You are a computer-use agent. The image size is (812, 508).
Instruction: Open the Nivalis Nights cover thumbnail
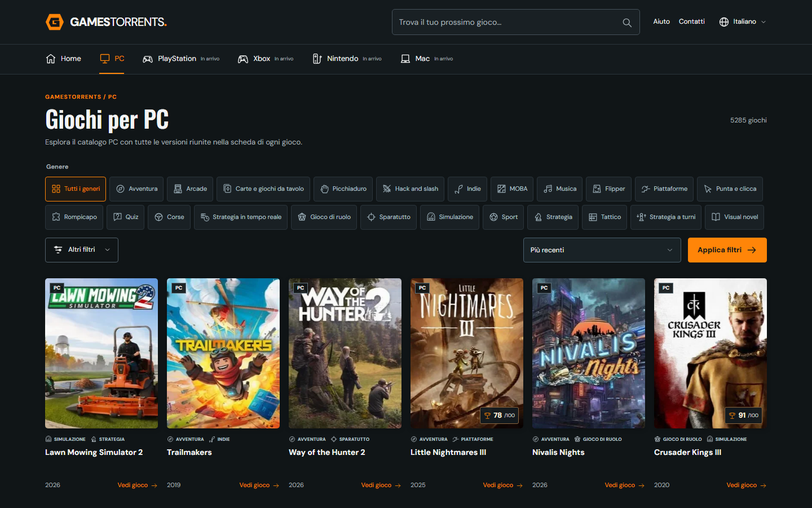[589, 353]
